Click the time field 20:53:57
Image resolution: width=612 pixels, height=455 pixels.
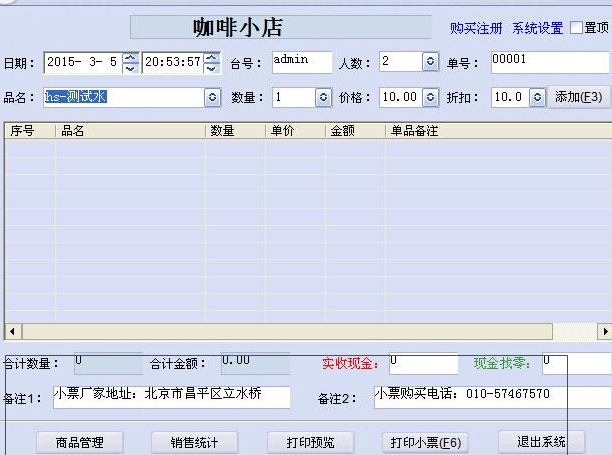point(173,62)
